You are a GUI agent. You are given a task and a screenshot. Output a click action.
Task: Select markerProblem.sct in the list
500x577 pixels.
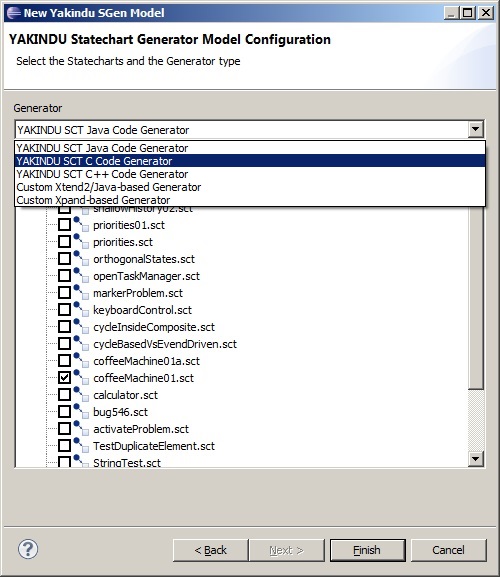138,293
